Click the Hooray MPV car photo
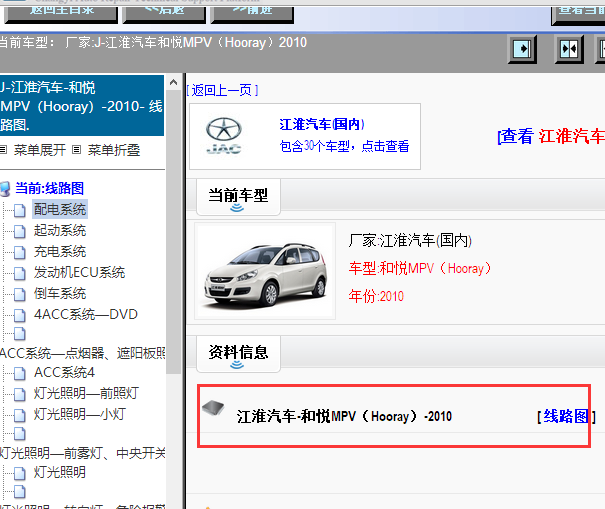The image size is (605, 509). (x=265, y=271)
